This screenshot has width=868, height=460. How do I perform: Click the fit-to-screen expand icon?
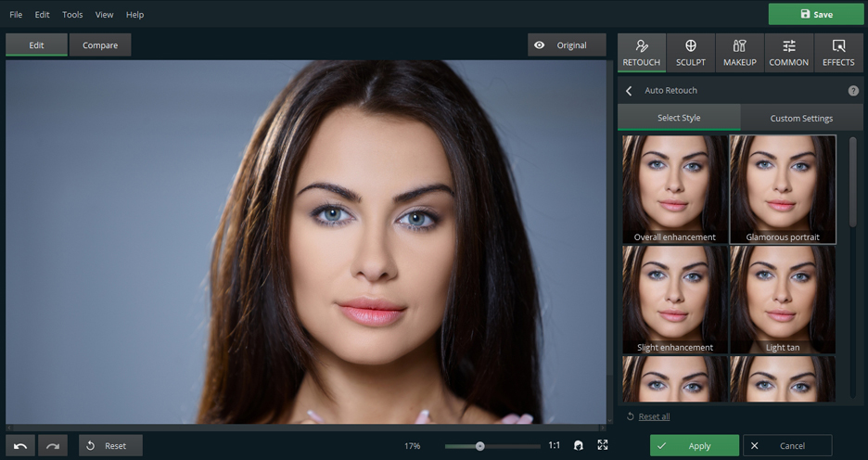point(603,445)
